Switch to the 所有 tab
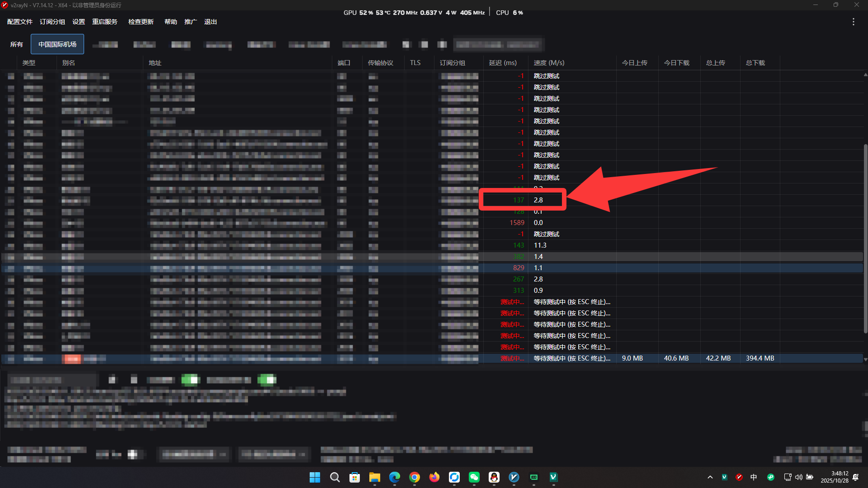The width and height of the screenshot is (868, 488). coord(16,44)
